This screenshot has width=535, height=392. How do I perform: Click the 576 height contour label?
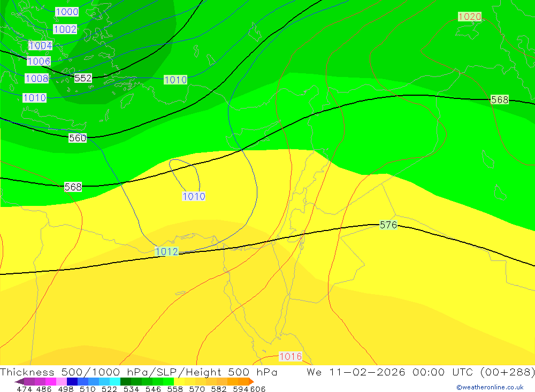click(x=388, y=225)
